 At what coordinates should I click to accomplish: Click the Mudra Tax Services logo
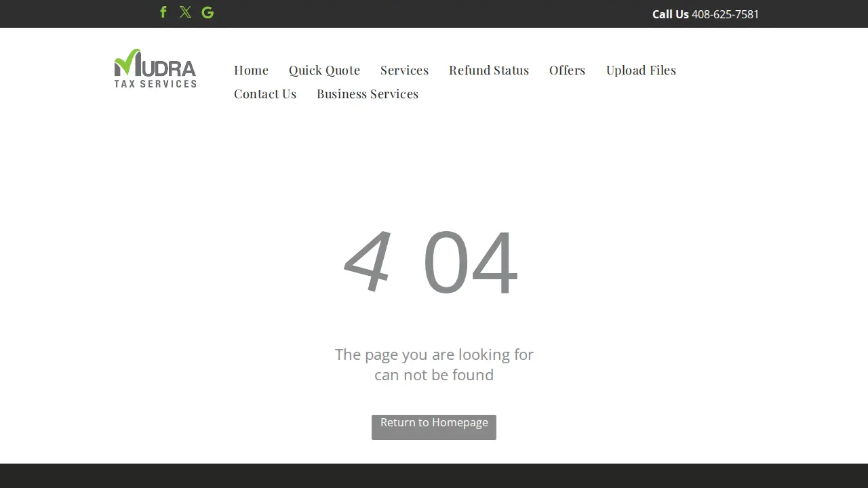(x=155, y=68)
